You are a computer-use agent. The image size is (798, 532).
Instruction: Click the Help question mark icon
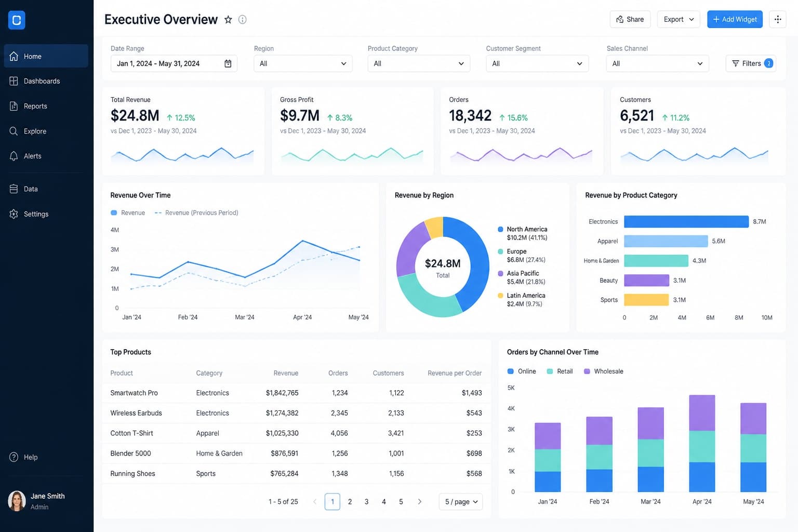coord(14,457)
